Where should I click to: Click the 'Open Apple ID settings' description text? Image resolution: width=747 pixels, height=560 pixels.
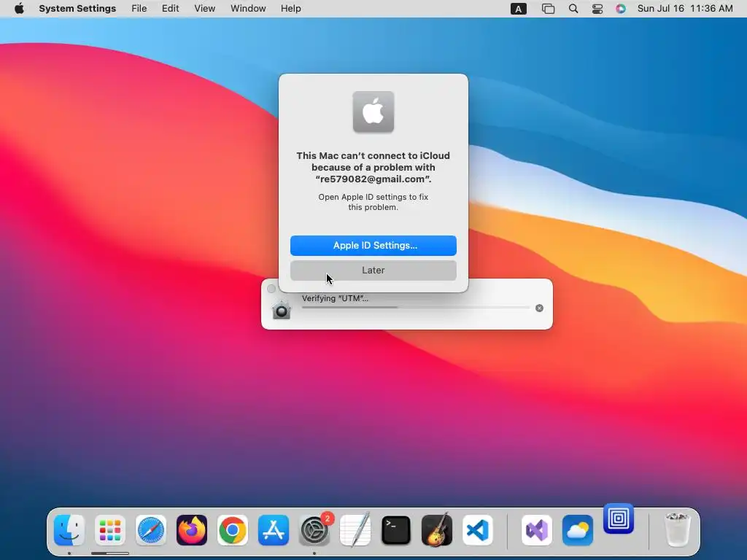tap(373, 202)
